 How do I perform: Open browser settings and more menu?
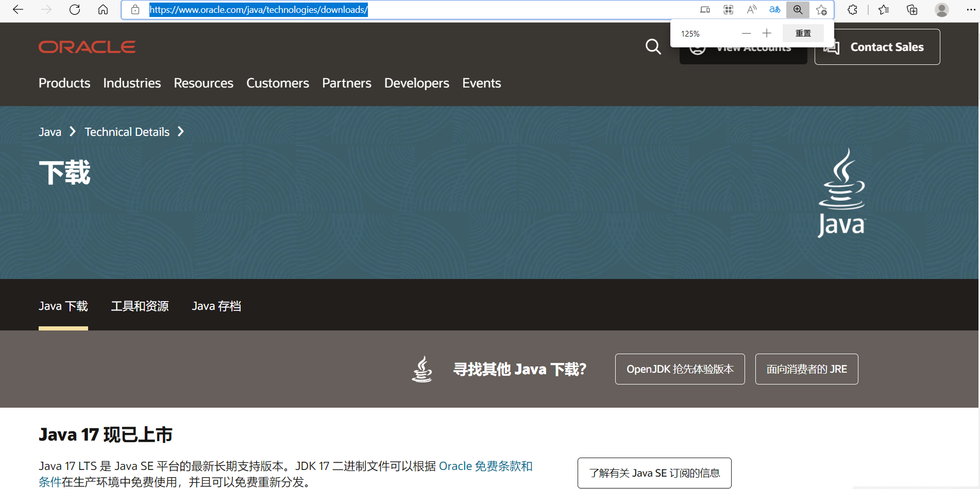pyautogui.click(x=971, y=10)
